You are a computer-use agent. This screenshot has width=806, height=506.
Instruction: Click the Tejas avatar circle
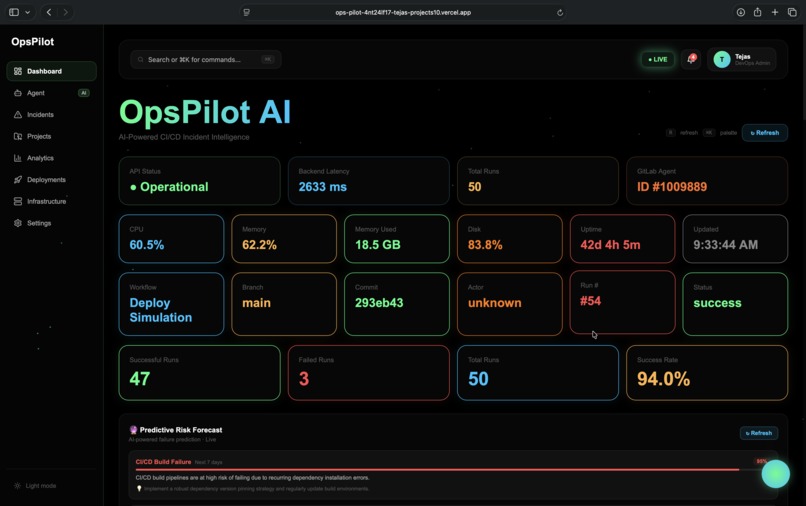(x=722, y=60)
